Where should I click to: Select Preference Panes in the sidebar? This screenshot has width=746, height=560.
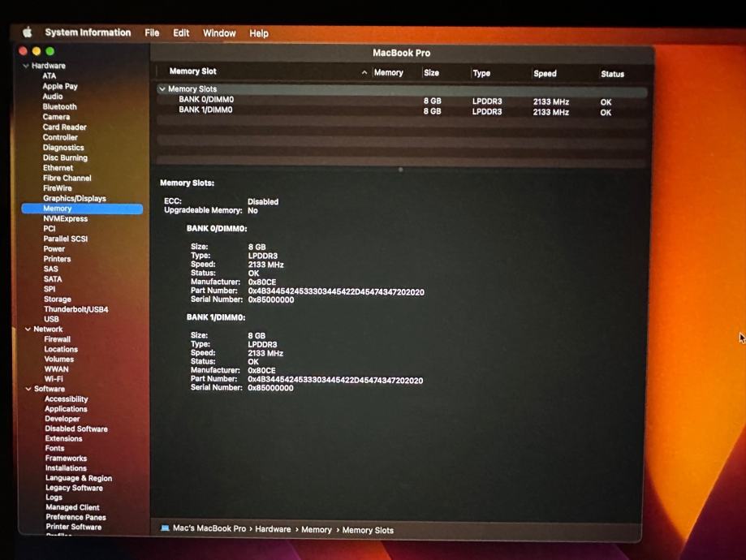click(76, 517)
